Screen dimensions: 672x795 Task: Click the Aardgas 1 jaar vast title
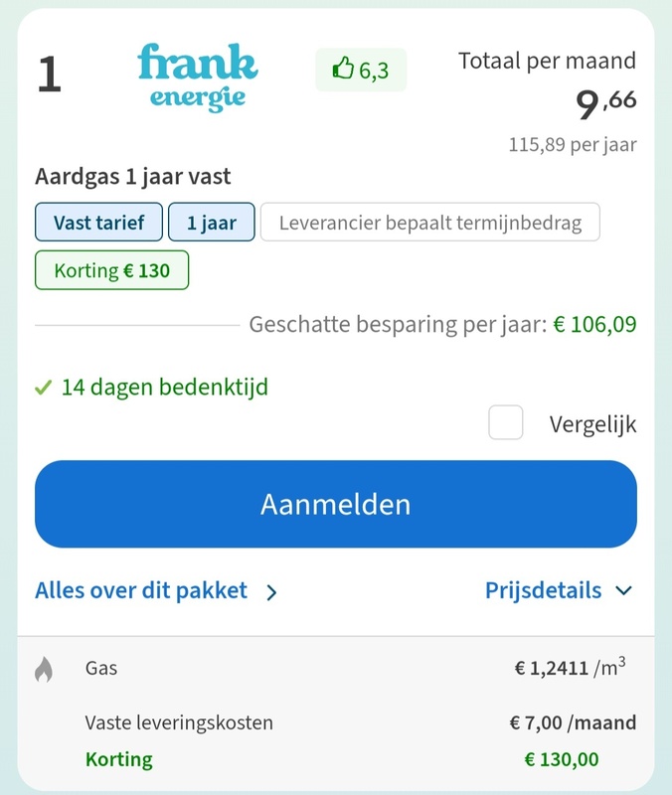tap(130, 176)
